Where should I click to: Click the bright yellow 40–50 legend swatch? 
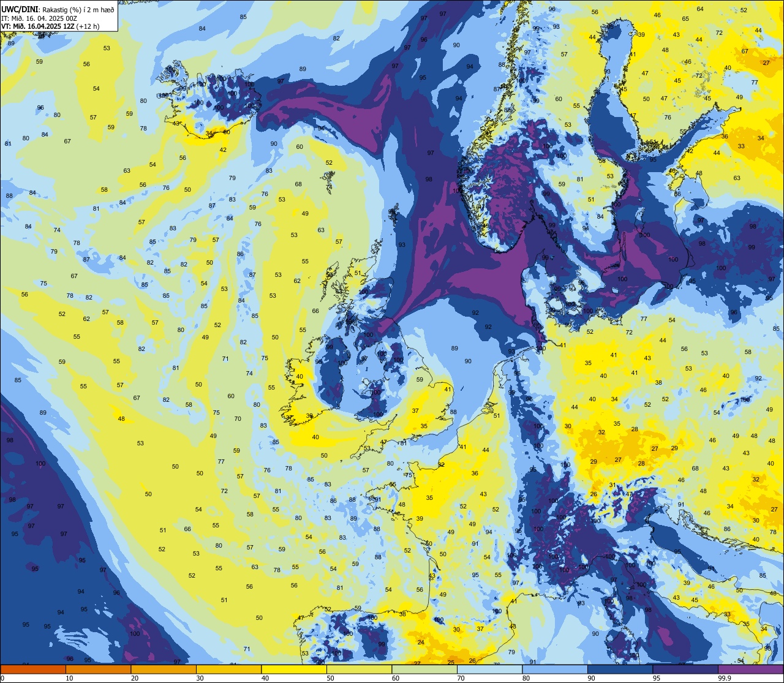[294, 669]
